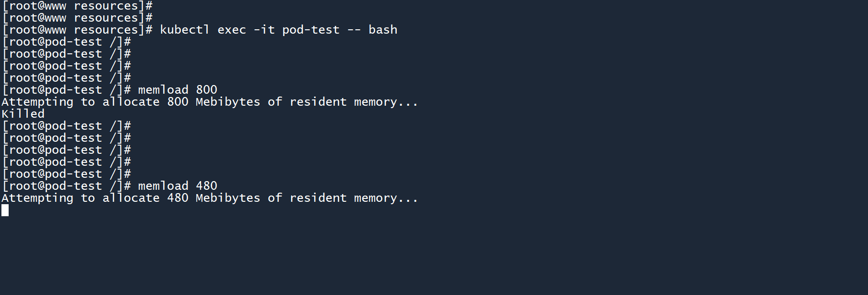The width and height of the screenshot is (868, 295).
Task: Click "Attempting" in the 800 Mebibytes output line
Action: 37,102
